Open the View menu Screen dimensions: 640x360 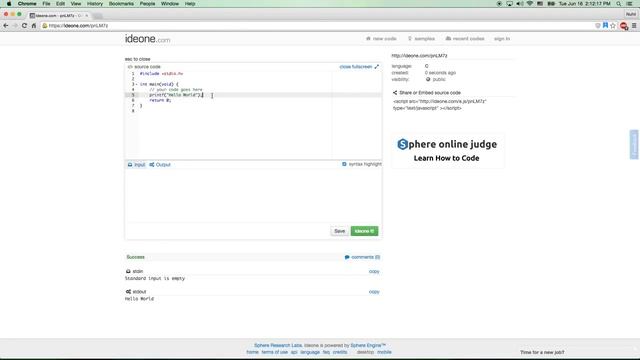point(76,4)
